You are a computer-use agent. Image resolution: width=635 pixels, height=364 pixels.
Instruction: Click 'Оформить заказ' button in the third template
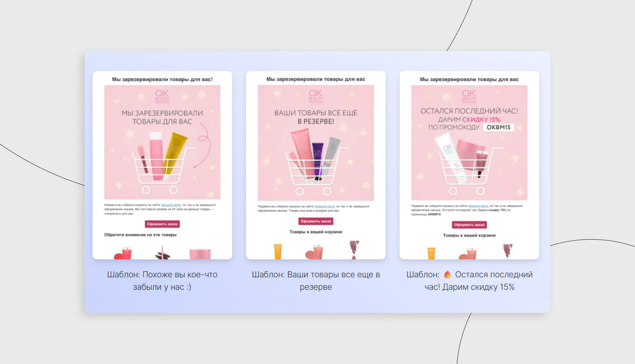469,225
